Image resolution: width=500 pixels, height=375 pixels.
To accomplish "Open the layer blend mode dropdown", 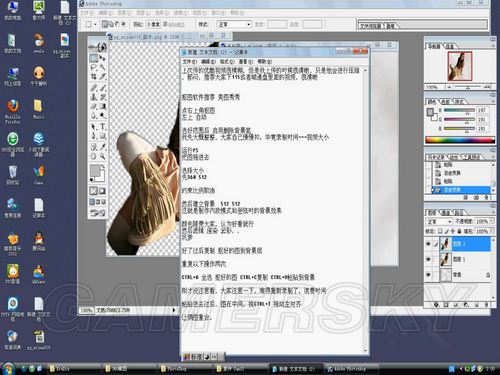I will pos(439,221).
